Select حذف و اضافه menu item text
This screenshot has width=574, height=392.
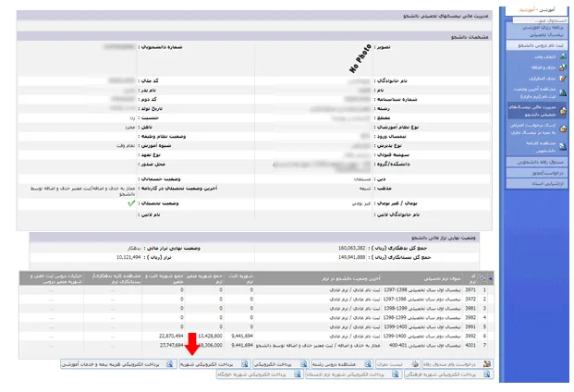[543, 67]
